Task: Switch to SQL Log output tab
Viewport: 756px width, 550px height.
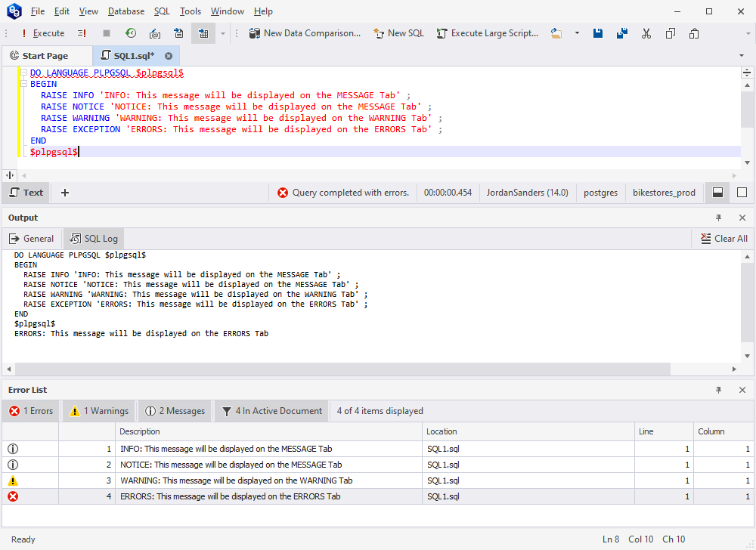Action: pyautogui.click(x=94, y=239)
